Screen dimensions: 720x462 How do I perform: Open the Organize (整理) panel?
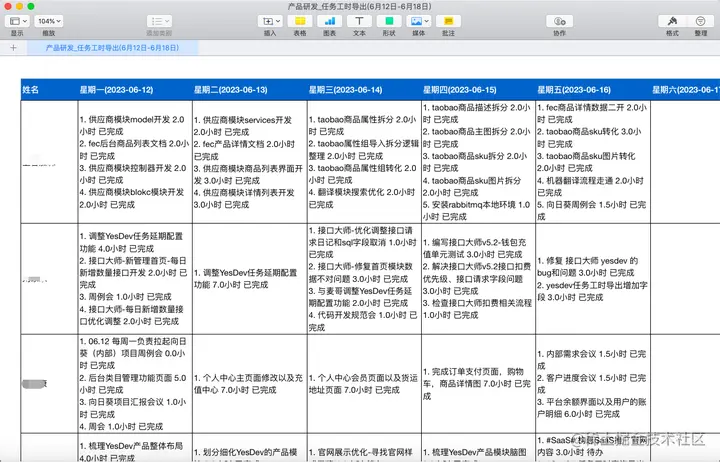pos(701,21)
